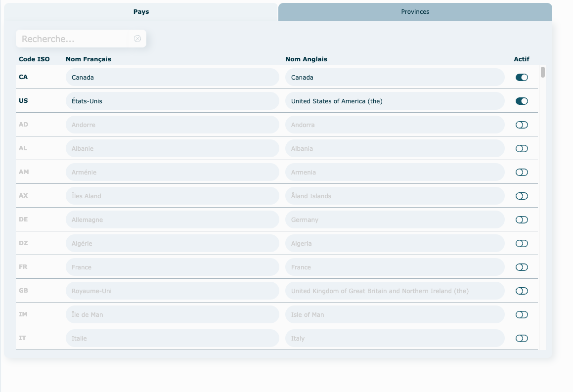Click the Algeria English name field
Screen dimensions: 573x392
(x=395, y=244)
